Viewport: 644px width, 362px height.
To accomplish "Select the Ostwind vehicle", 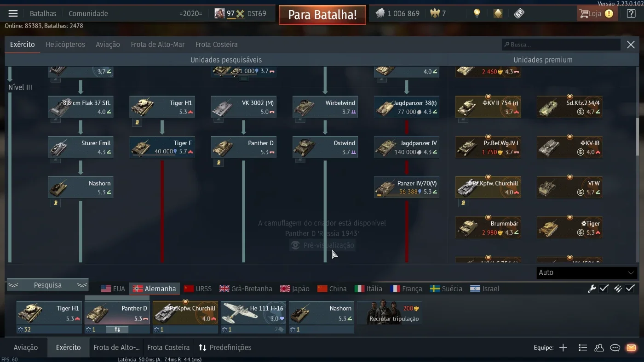I will 325,147.
